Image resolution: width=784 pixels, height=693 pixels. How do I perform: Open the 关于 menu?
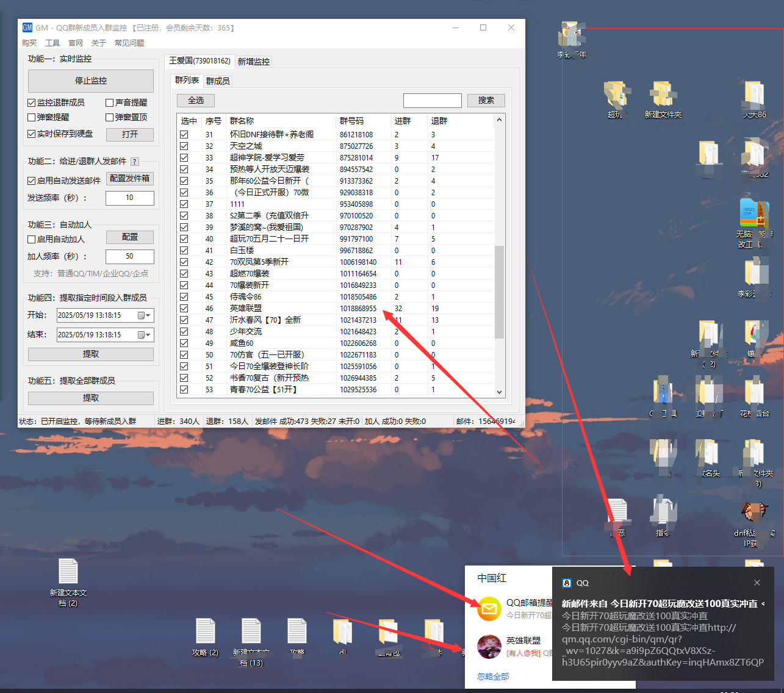point(99,43)
